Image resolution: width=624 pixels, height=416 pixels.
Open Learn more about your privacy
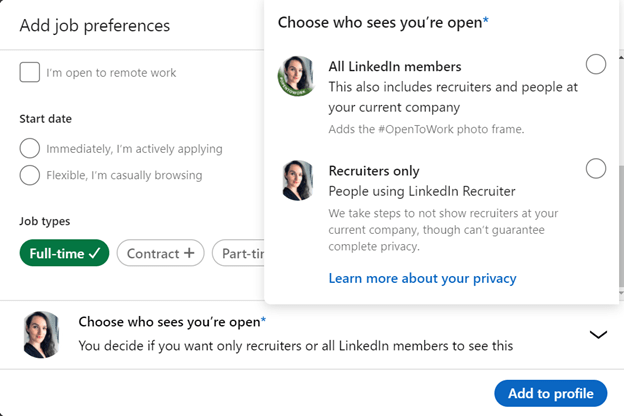pyautogui.click(x=422, y=278)
